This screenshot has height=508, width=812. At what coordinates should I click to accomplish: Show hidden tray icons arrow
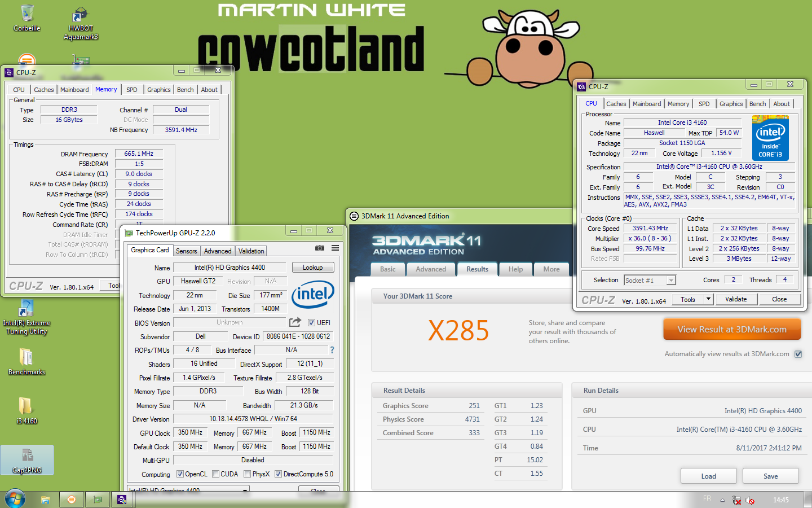pos(722,500)
